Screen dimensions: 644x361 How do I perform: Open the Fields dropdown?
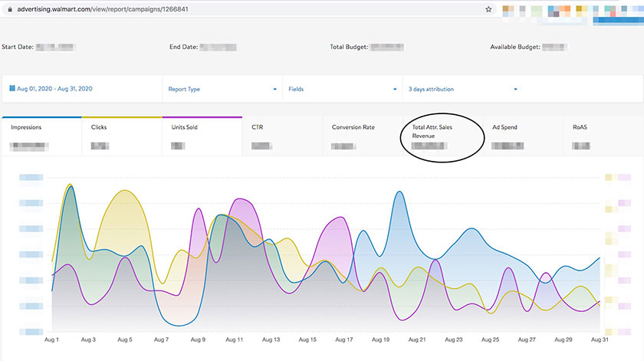pyautogui.click(x=343, y=89)
